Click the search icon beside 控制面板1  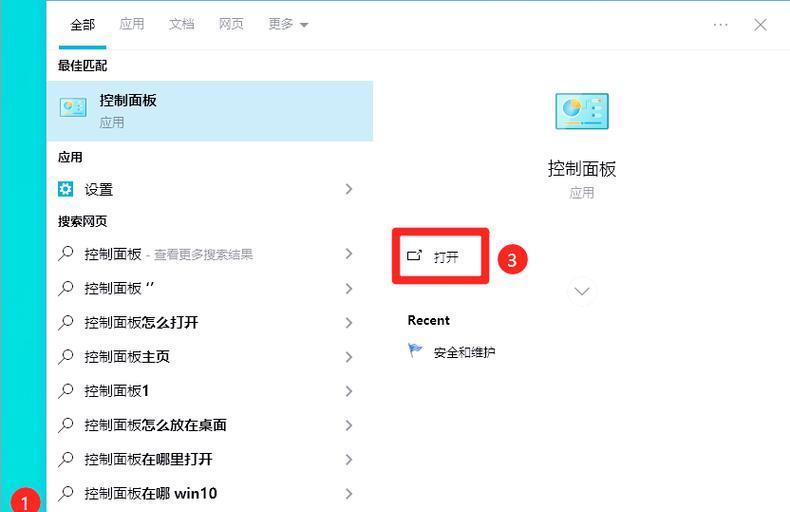[x=65, y=391]
